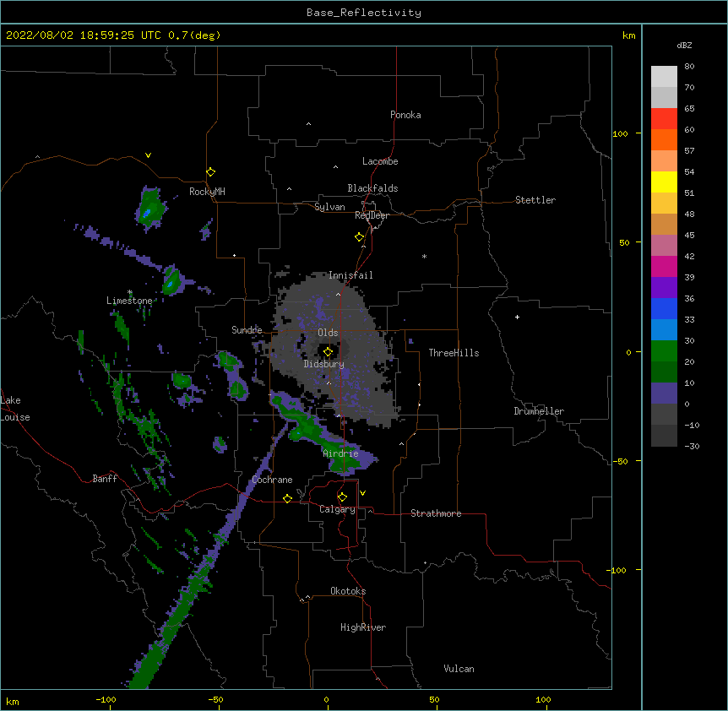Click the Sundre town label
728x711 pixels.
point(247,330)
